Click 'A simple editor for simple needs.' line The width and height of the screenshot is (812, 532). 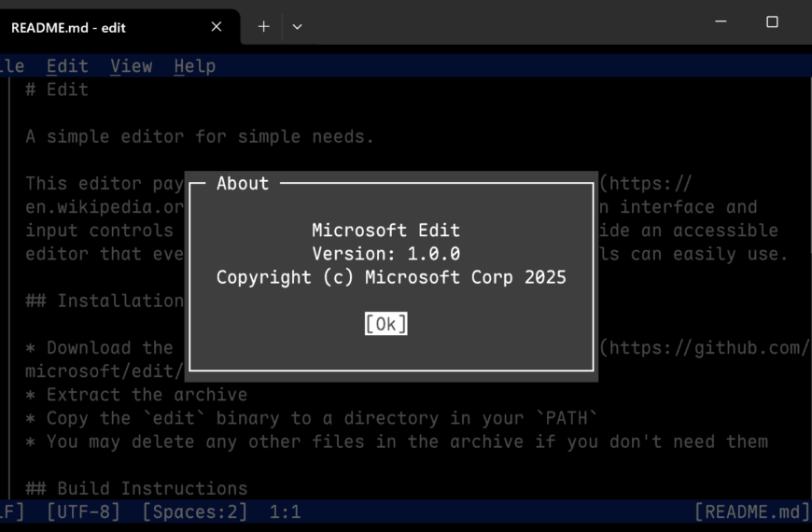coord(200,137)
